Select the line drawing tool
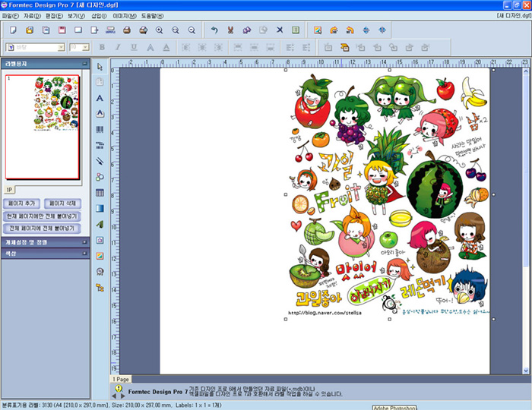 tap(100, 161)
